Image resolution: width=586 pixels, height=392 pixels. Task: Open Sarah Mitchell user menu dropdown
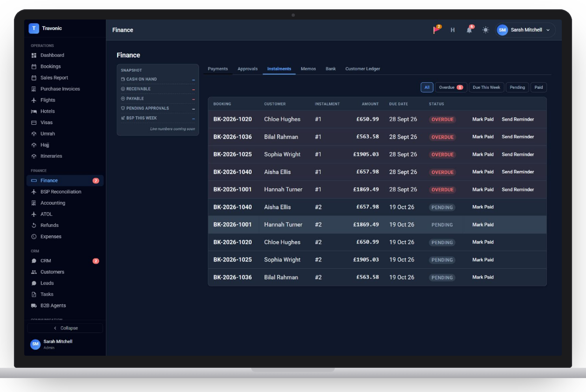525,30
